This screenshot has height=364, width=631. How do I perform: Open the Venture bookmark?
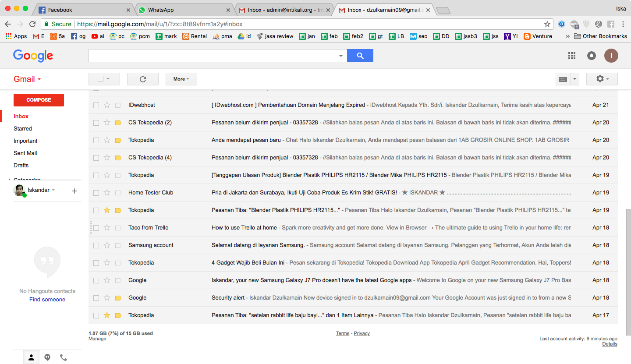coord(538,36)
